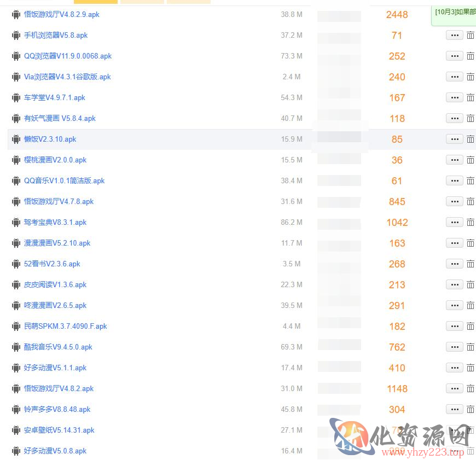The image size is (476, 460).
Task: Delete 酷我音乐V9.4.5.0.apk with trash icon
Action: coord(470,347)
